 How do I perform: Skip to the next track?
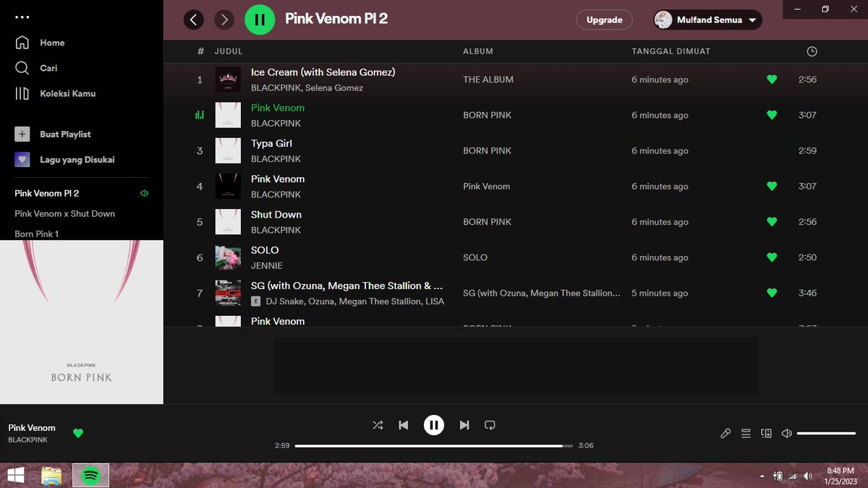tap(464, 425)
